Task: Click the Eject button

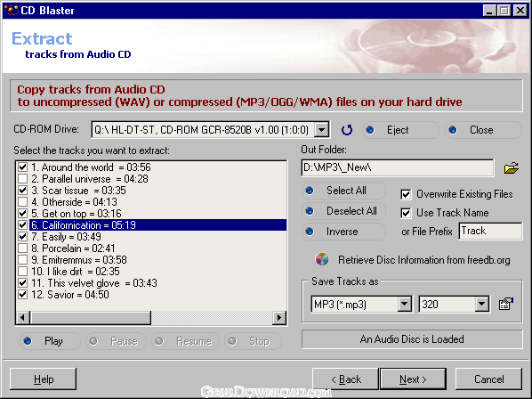Action: [400, 130]
